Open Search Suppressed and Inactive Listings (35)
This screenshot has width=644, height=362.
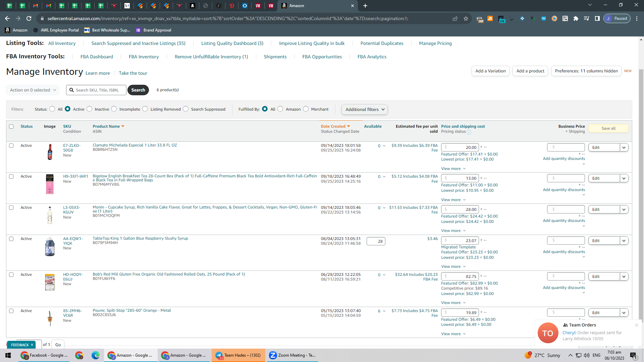139,43
